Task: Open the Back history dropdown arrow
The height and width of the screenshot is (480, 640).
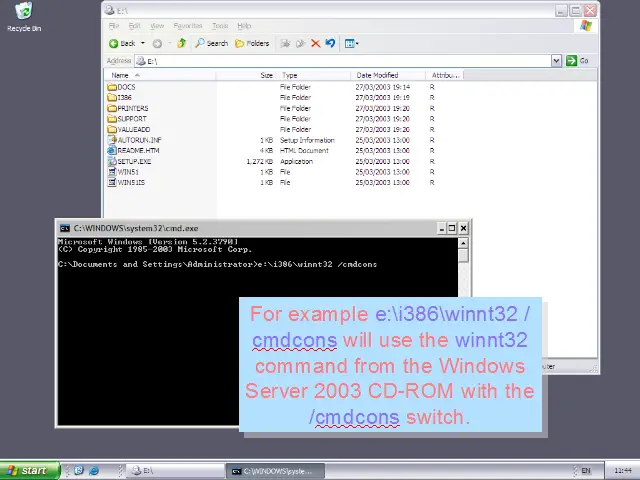Action: [143, 43]
